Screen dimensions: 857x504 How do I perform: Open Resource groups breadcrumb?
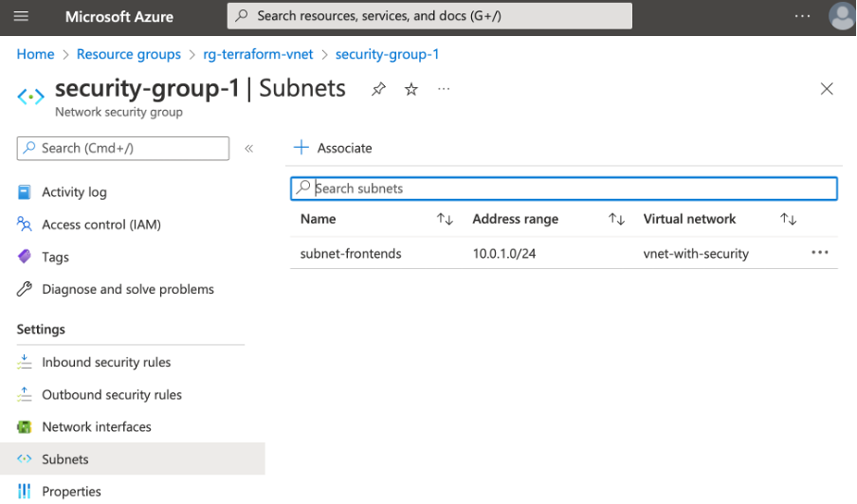pyautogui.click(x=128, y=54)
